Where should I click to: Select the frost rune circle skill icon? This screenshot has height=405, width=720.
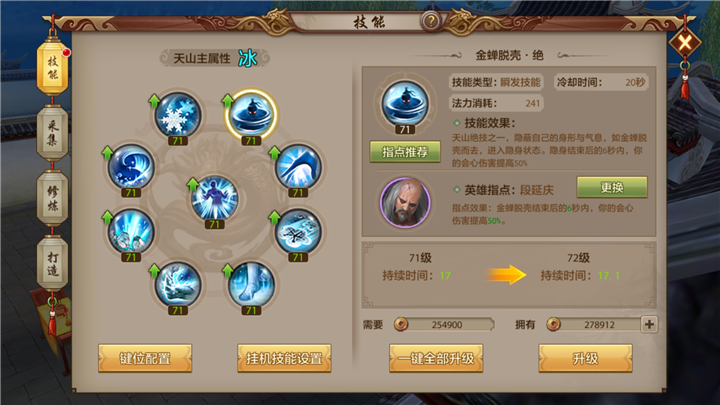click(x=298, y=231)
